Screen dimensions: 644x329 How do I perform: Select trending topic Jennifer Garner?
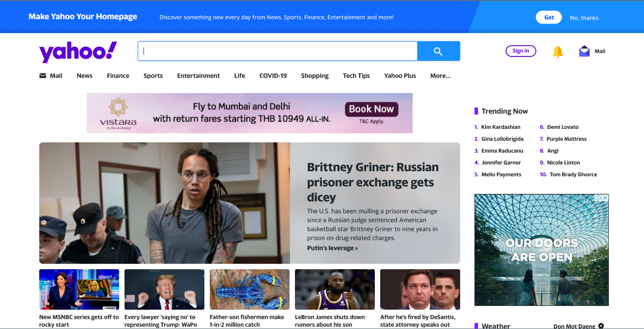pos(501,162)
